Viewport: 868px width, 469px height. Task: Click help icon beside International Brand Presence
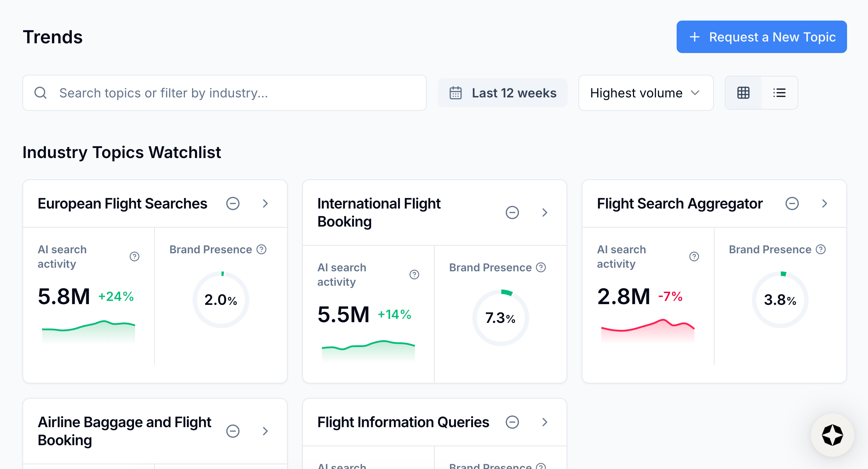point(541,267)
